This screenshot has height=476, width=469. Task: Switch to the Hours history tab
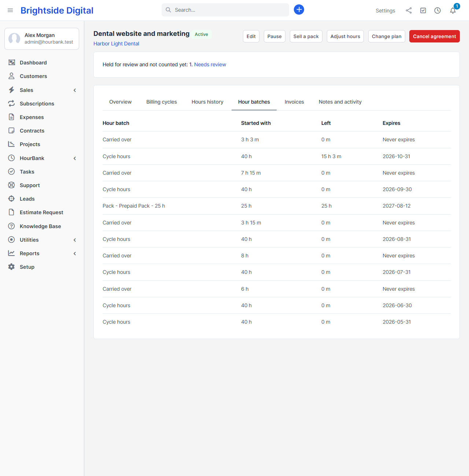[x=207, y=102]
